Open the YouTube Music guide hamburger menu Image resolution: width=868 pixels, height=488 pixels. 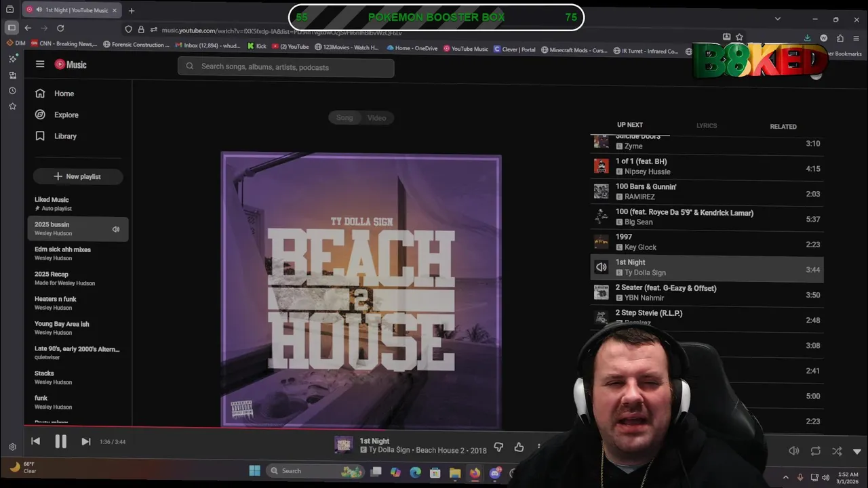coord(40,64)
